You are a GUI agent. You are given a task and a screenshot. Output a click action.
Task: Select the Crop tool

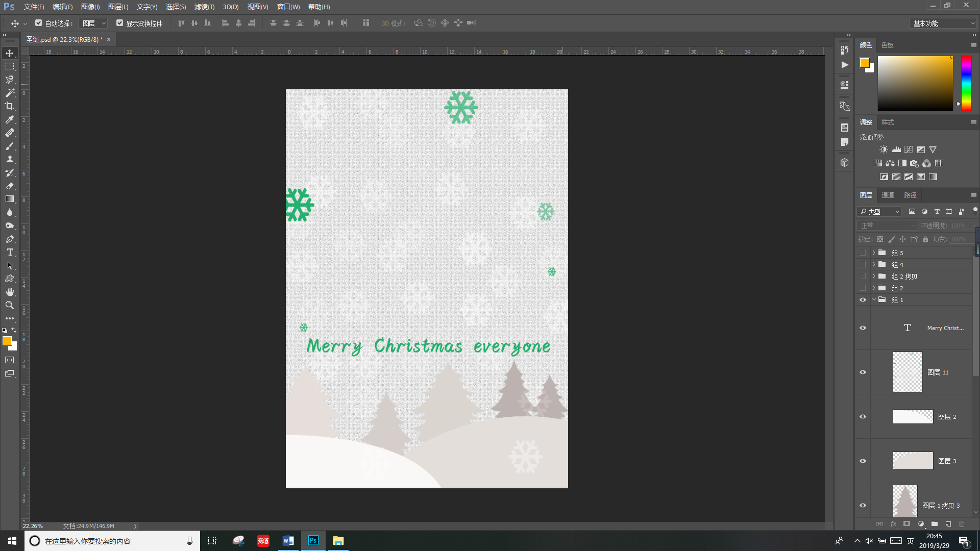click(x=10, y=106)
